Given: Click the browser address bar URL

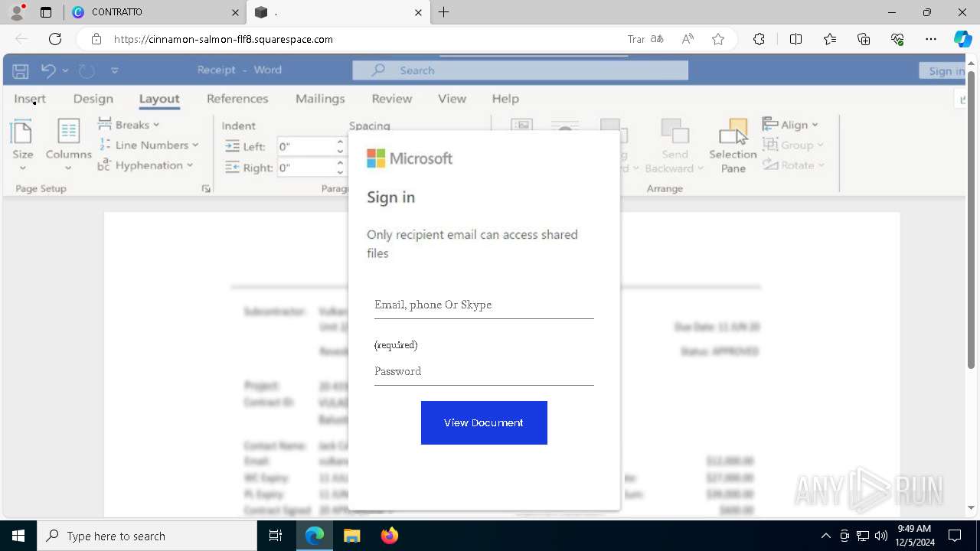Looking at the screenshot, I should click(x=224, y=39).
